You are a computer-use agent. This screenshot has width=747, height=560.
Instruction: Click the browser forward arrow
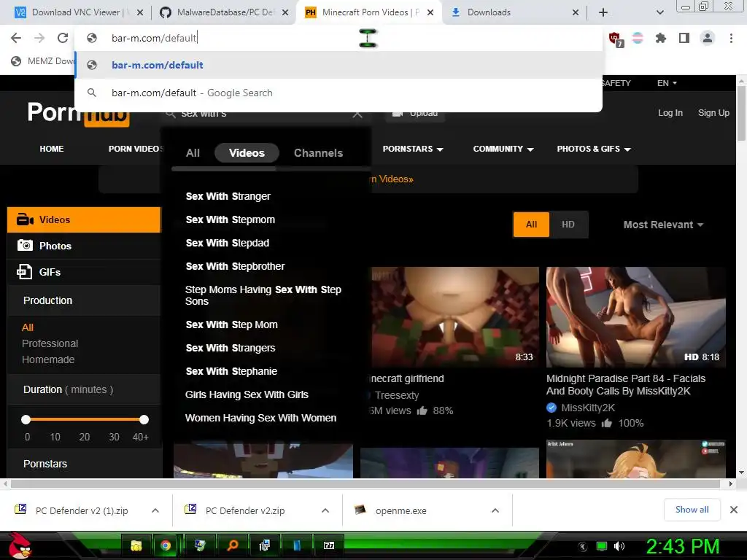coord(39,38)
